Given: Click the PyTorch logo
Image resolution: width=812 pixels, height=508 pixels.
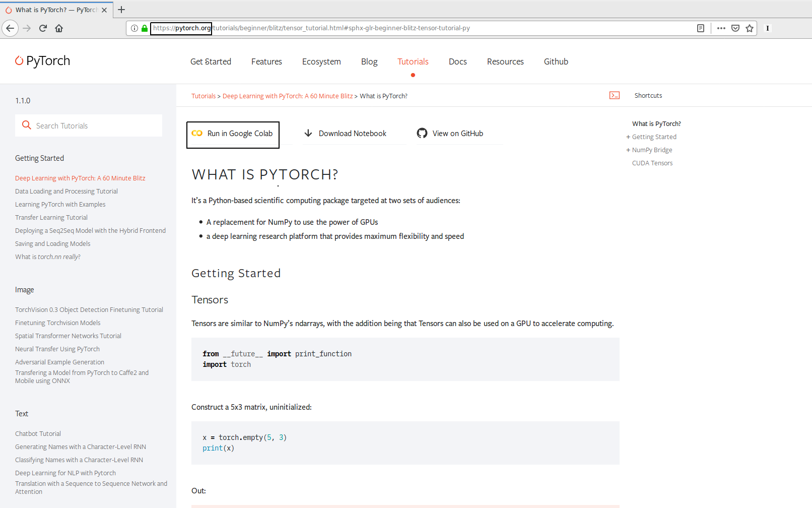Looking at the screenshot, I should pyautogui.click(x=43, y=61).
